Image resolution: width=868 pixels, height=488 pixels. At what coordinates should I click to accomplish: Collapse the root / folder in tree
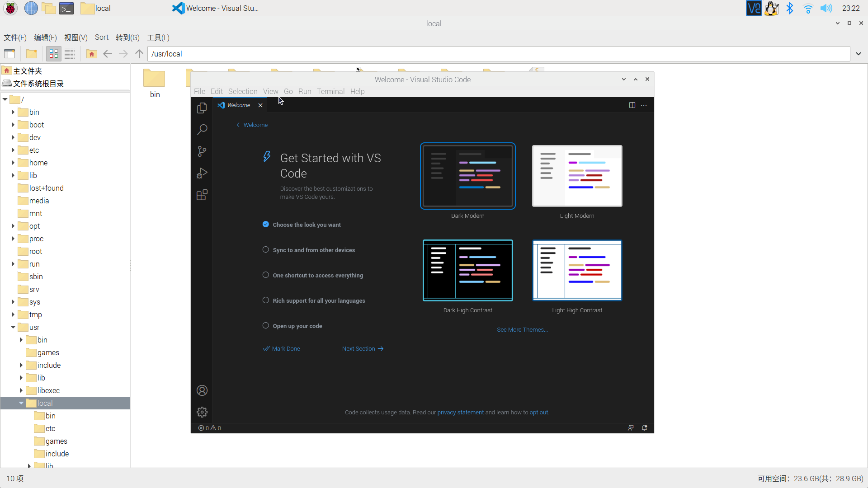(x=5, y=99)
